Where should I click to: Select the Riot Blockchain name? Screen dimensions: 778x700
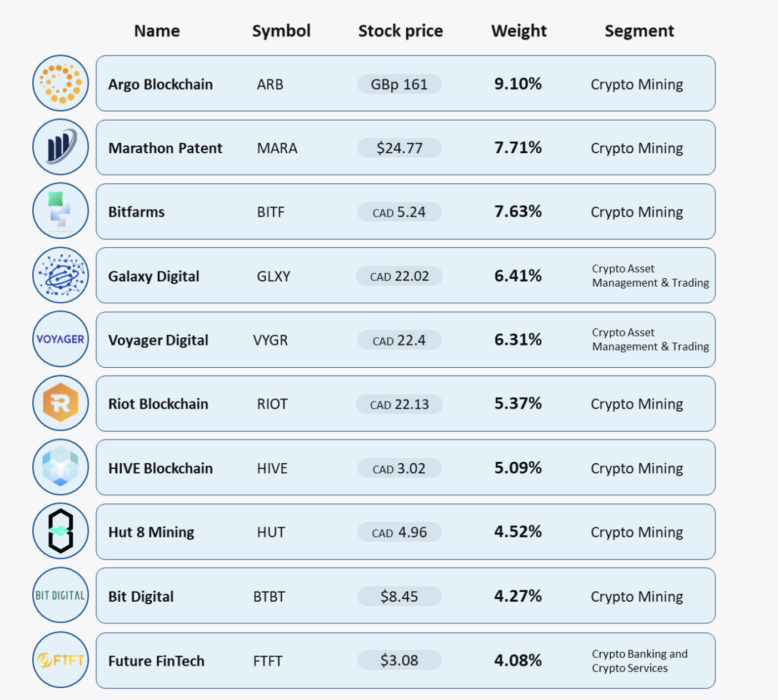pos(158,404)
